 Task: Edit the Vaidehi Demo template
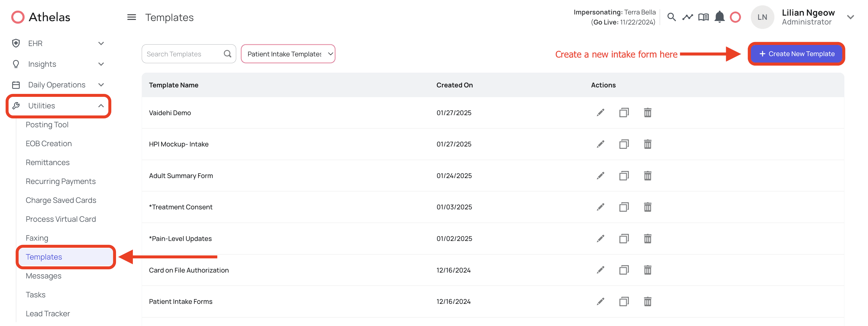pos(600,113)
